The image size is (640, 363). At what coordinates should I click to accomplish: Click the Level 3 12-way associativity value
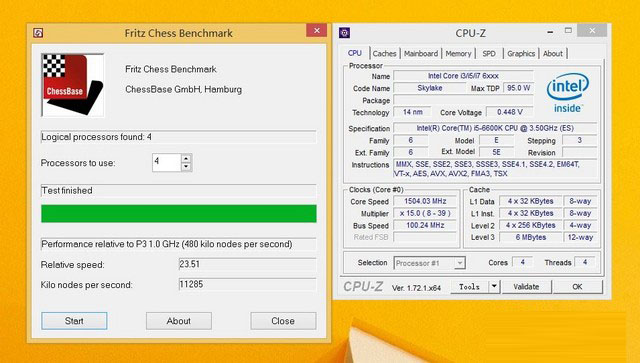580,237
